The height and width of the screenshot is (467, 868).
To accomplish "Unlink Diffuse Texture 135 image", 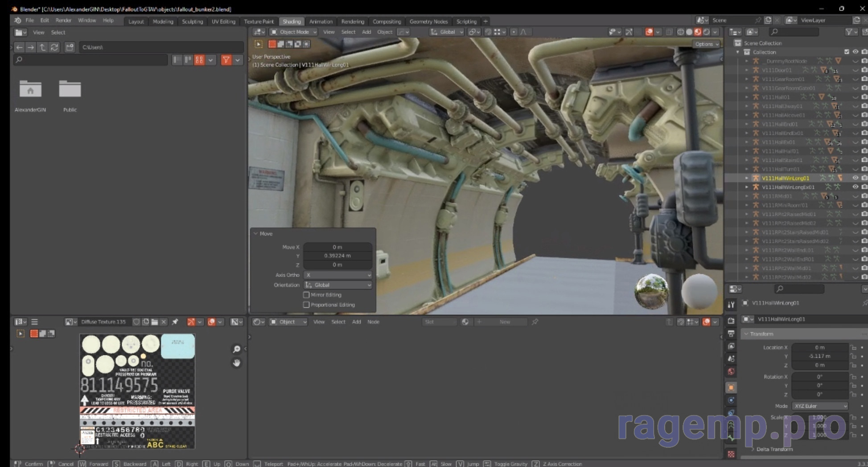I will [164, 322].
